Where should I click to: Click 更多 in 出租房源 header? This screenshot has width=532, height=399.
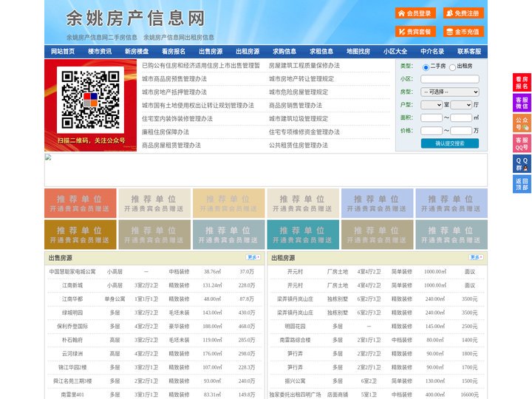tap(476, 258)
